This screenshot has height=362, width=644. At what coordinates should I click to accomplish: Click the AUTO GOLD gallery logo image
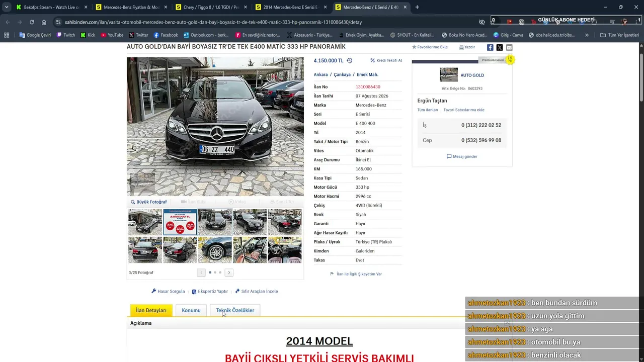[x=449, y=74]
